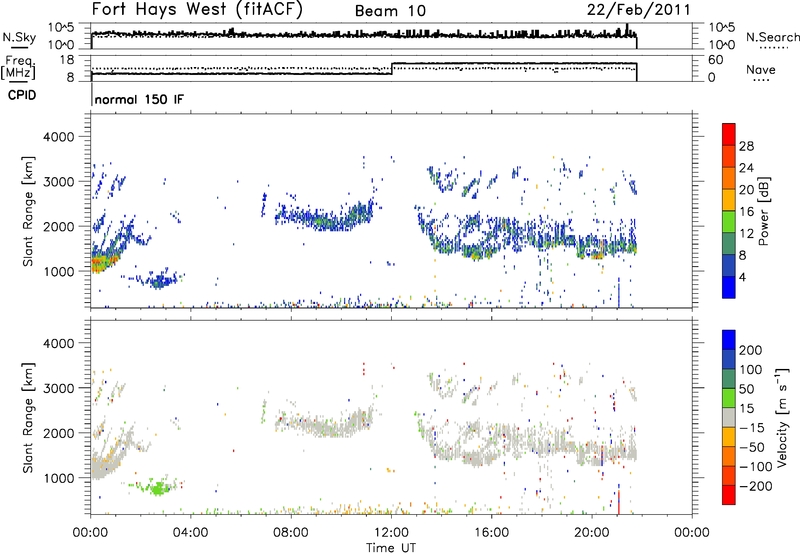Click the '08:00' time tick label

click(x=291, y=533)
